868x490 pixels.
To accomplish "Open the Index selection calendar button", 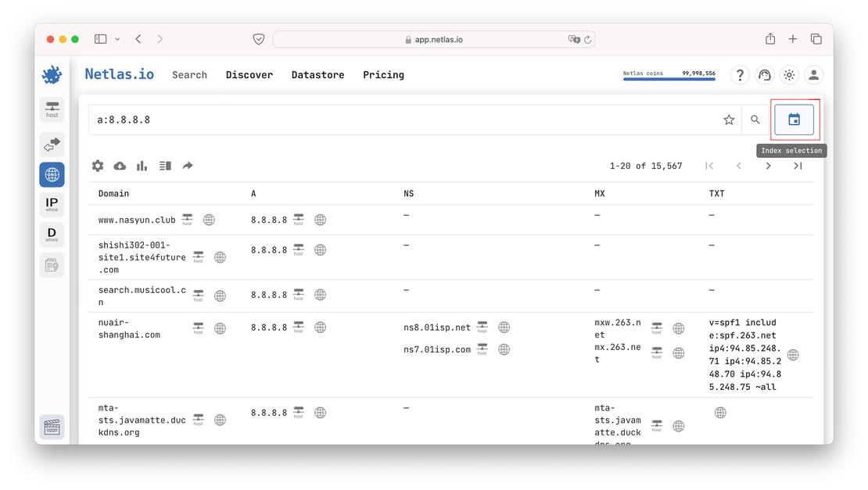I will click(794, 120).
